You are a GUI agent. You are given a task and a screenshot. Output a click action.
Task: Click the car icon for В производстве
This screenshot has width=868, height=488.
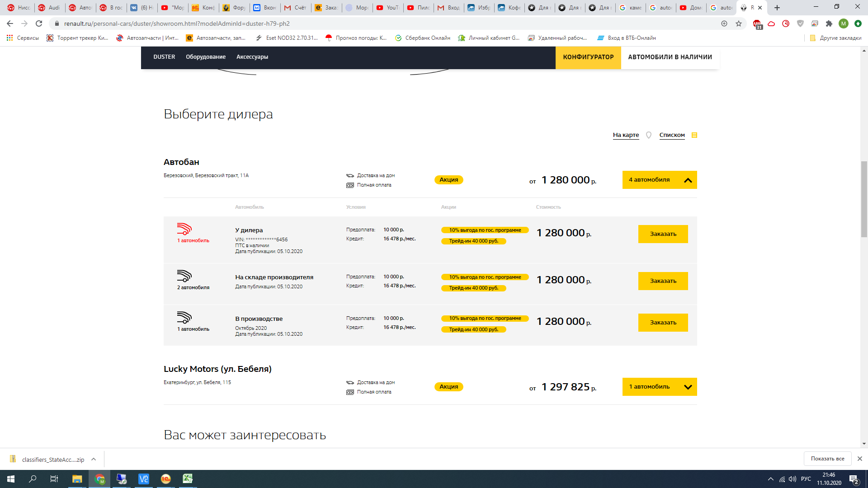(x=184, y=317)
